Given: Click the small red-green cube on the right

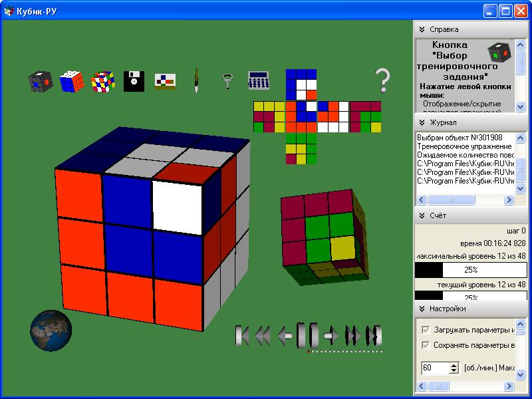Looking at the screenshot, I should [x=325, y=237].
